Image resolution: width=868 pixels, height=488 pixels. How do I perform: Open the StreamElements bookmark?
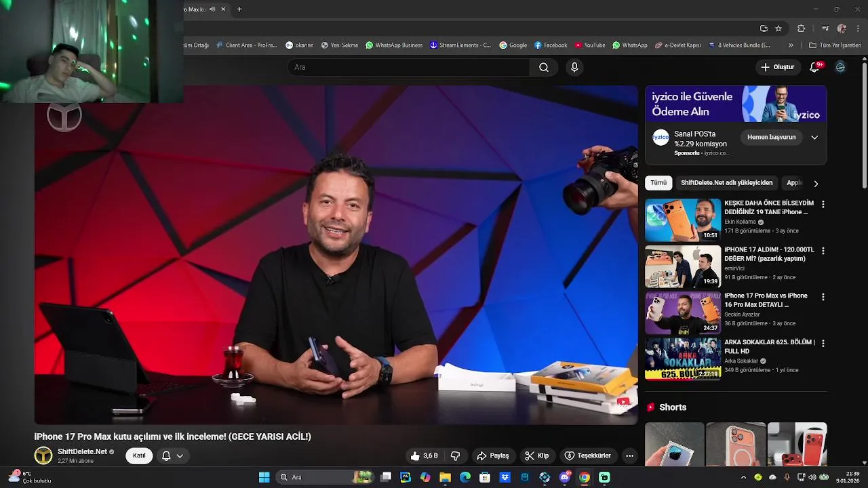pos(460,45)
